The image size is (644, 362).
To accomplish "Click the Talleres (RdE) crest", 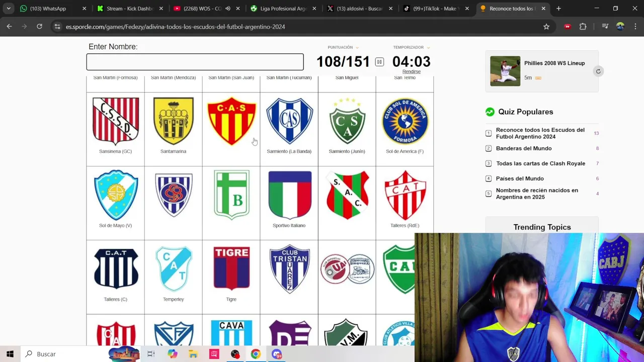I will pyautogui.click(x=405, y=195).
